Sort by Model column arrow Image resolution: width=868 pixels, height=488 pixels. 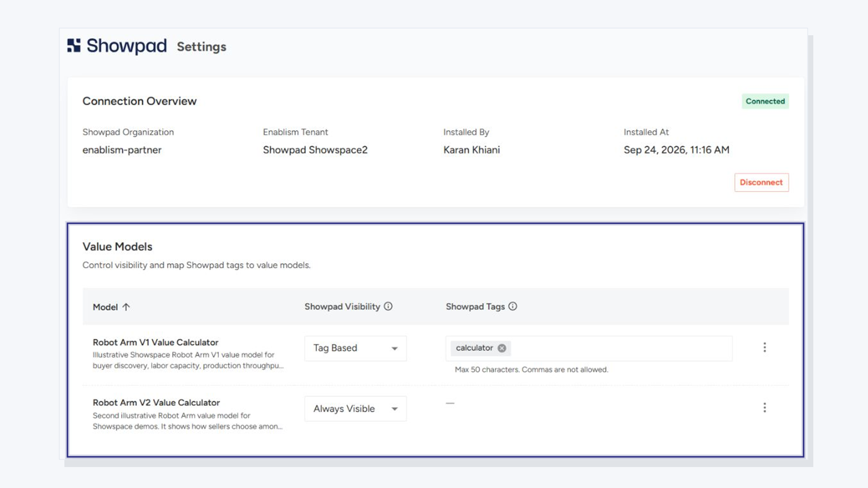tap(126, 307)
